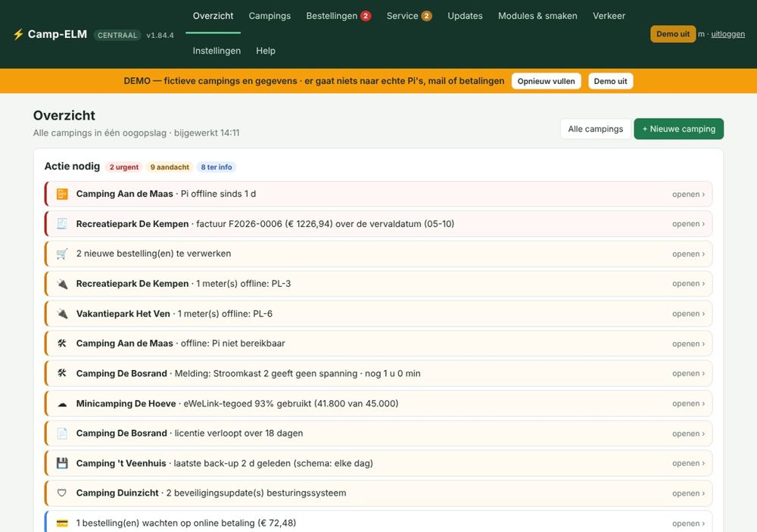
Task: Click the plug icon for Vakantiepark Het Ven
Action: point(62,313)
